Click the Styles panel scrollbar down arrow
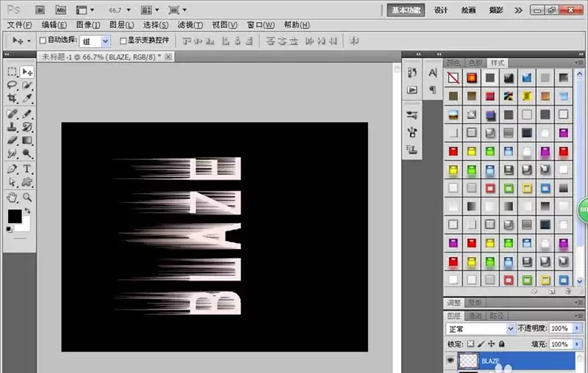The width and height of the screenshot is (588, 373). (x=580, y=280)
